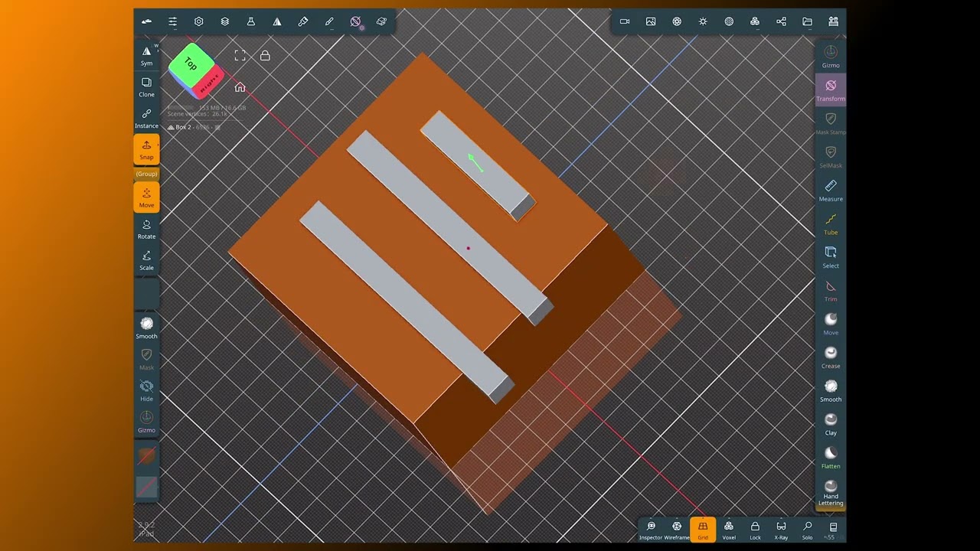Open the material eraser menu
The image size is (980, 551).
[381, 21]
